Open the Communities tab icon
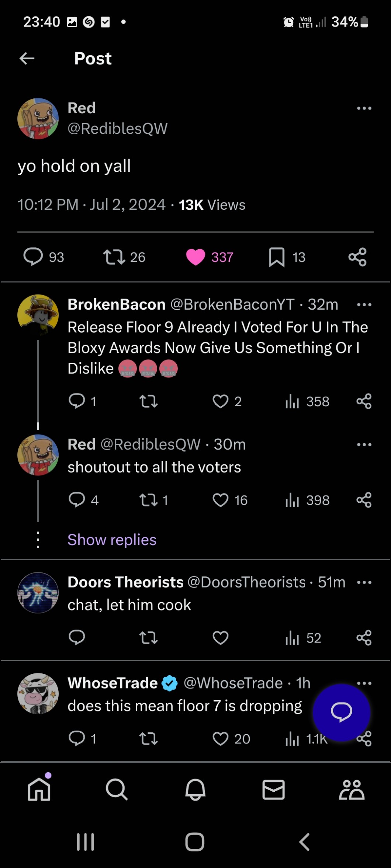The image size is (391, 868). [x=352, y=789]
